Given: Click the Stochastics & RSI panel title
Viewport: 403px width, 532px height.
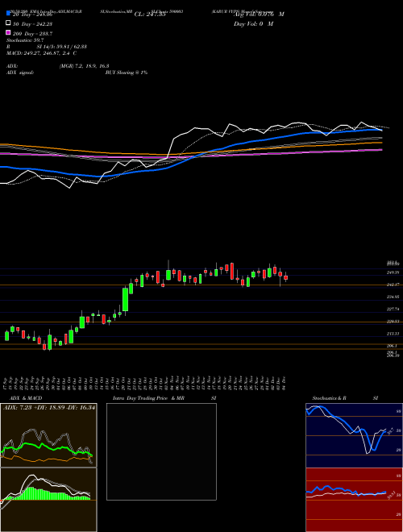Looking at the screenshot, I should click(x=345, y=398).
